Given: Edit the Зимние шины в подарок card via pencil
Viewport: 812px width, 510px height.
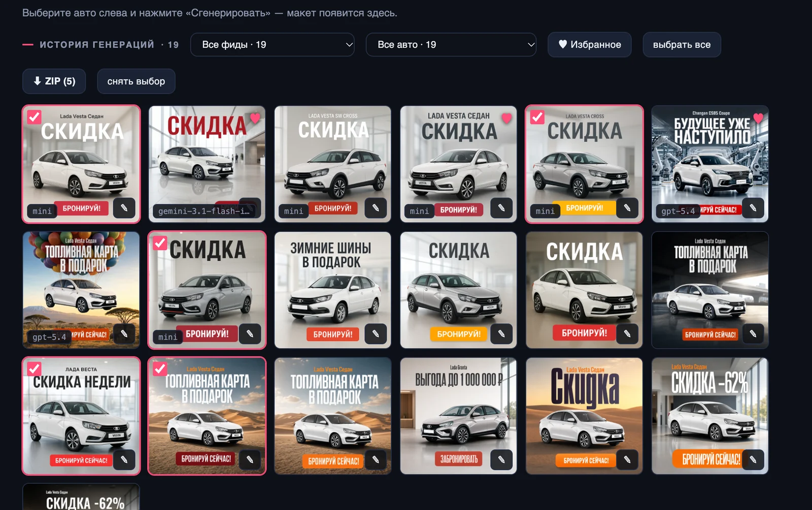Looking at the screenshot, I should coord(376,334).
